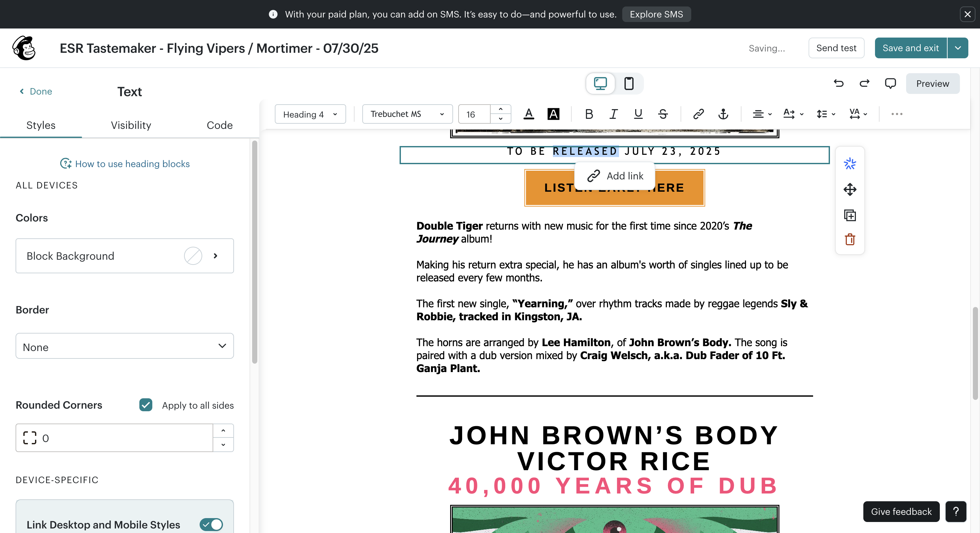The height and width of the screenshot is (533, 980).
Task: Delete block with trash icon
Action: 850,240
